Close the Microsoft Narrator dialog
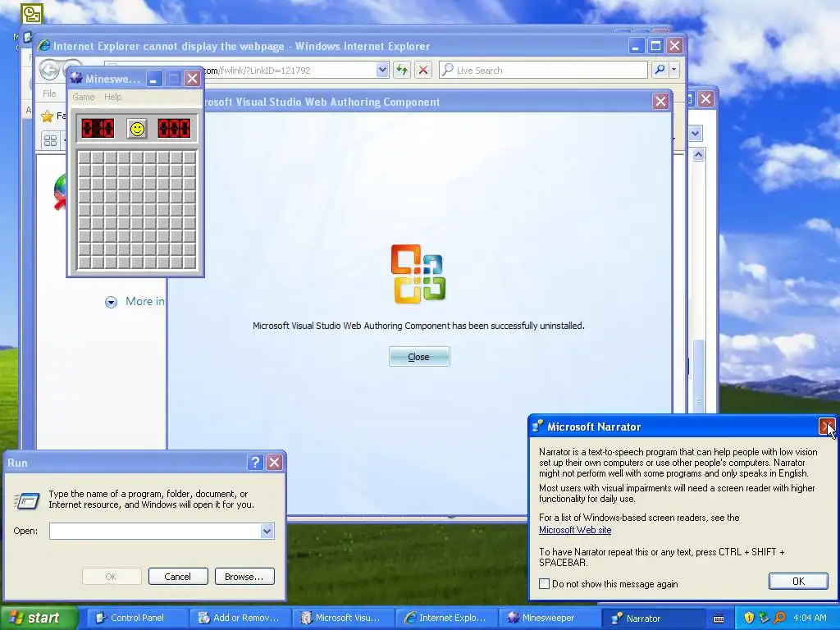This screenshot has width=840, height=630. (827, 427)
